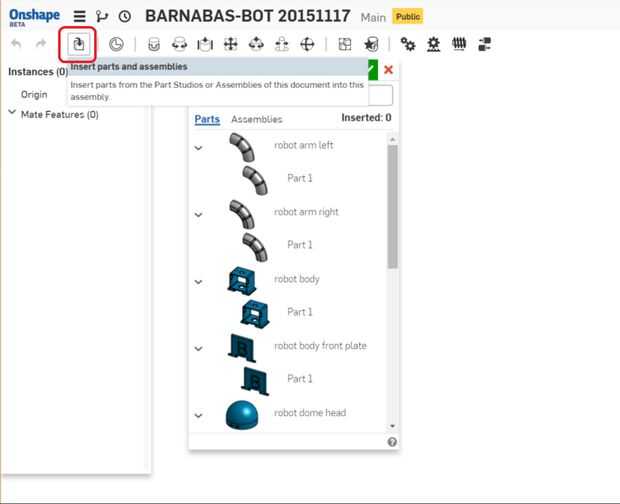The image size is (620, 504).
Task: Open the document history clock icon
Action: (x=125, y=16)
